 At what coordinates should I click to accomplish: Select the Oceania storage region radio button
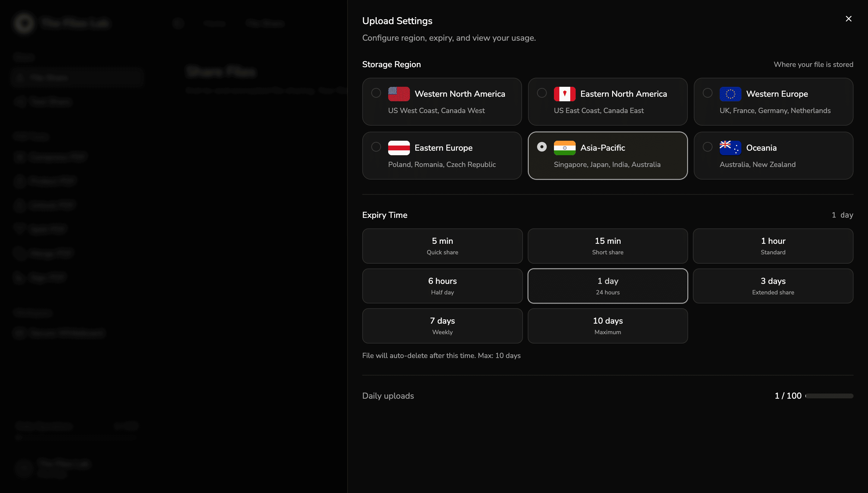[x=708, y=147]
